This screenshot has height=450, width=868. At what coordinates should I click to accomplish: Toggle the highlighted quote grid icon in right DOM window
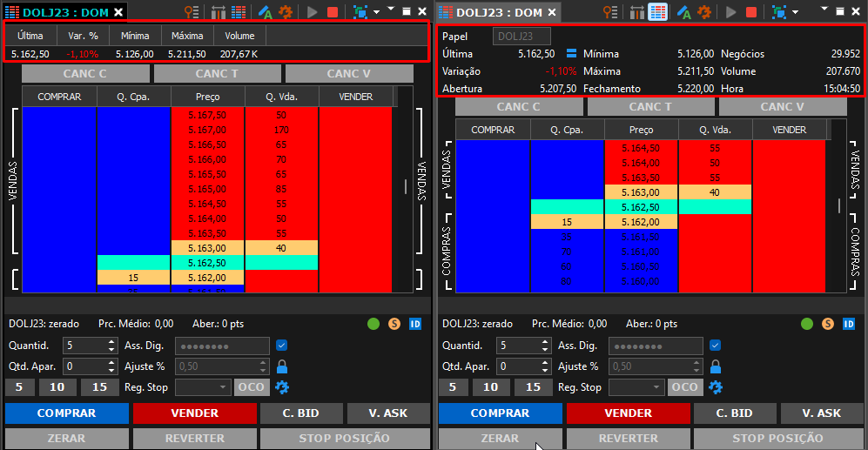point(657,11)
